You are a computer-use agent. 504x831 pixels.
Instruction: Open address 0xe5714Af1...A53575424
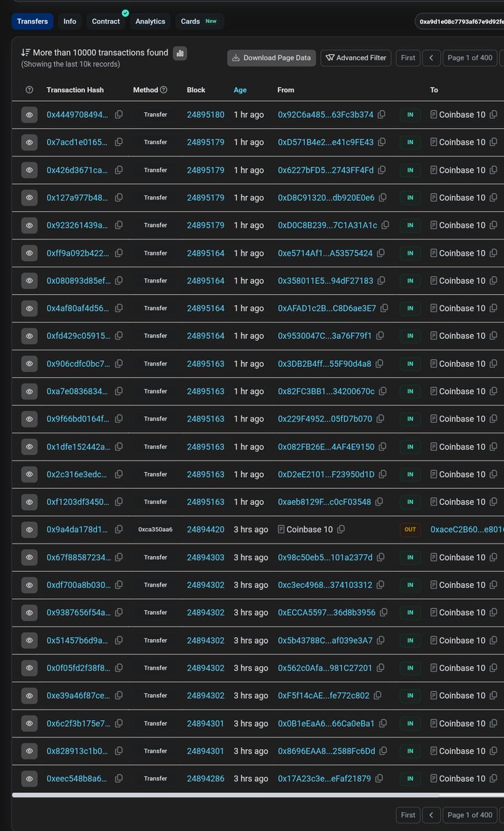coord(325,253)
